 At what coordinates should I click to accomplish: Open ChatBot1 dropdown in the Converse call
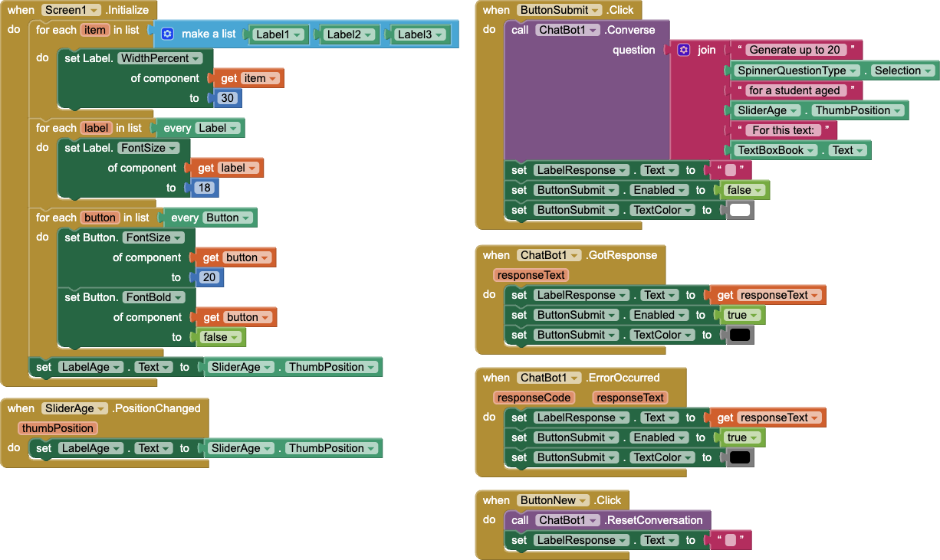567,30
